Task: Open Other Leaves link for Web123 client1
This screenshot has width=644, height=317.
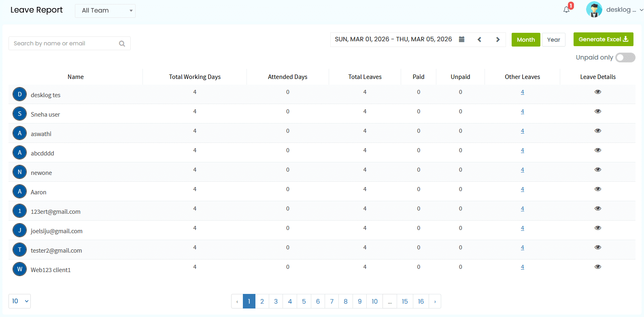Action: click(522, 267)
